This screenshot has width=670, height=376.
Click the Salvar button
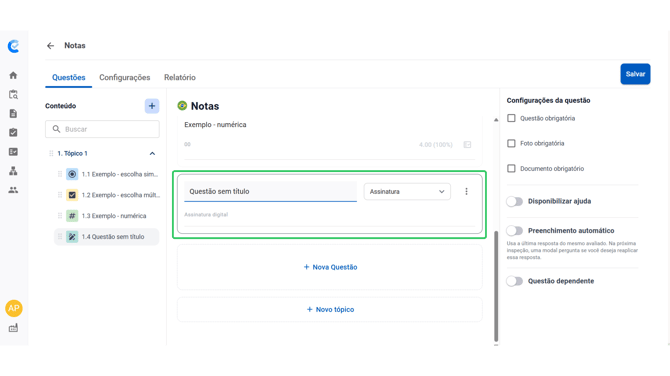tap(635, 74)
